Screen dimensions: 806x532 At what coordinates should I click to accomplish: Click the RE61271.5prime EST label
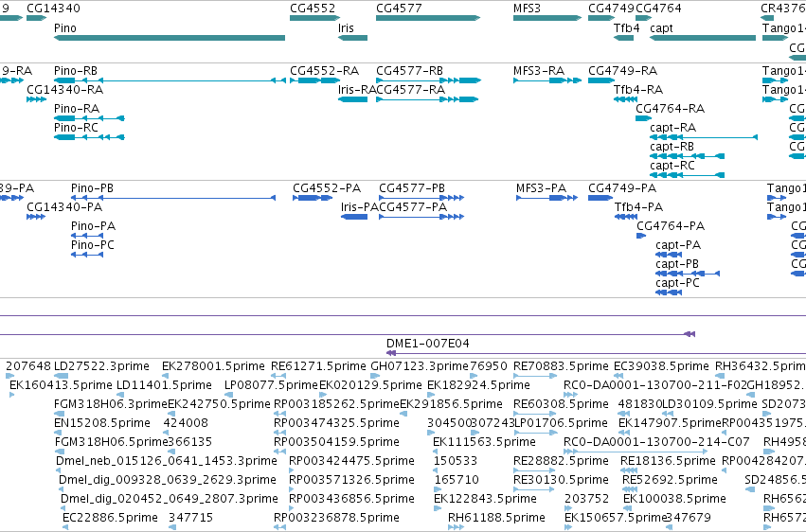tap(318, 366)
